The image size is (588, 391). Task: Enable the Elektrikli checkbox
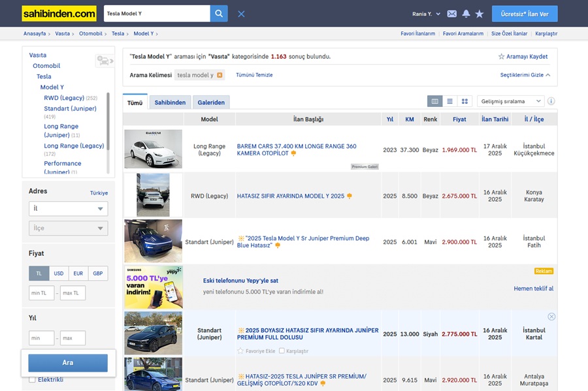coord(33,380)
